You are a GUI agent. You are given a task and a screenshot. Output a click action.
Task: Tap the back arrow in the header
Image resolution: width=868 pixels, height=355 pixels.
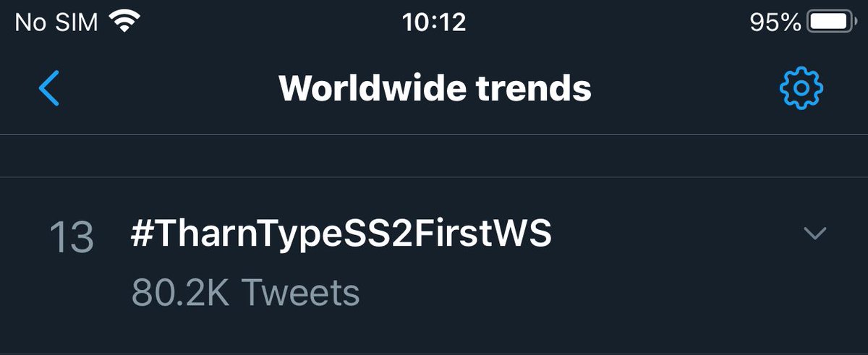click(48, 88)
